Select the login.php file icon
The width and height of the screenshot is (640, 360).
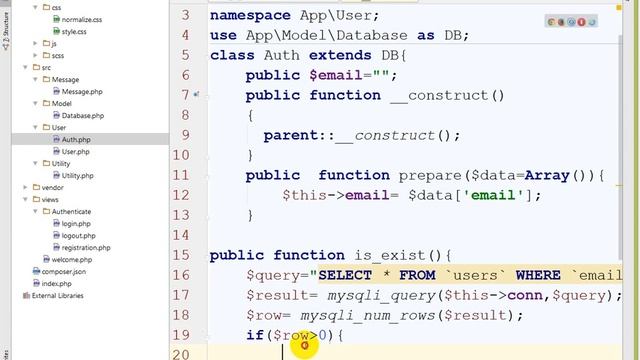pyautogui.click(x=56, y=223)
